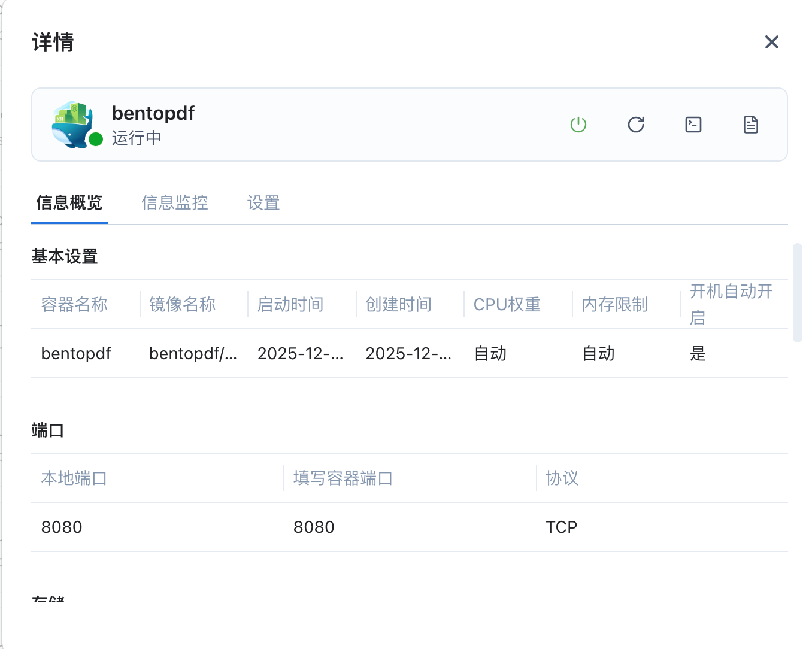Switch to the 信息监控 tab
The height and width of the screenshot is (649, 812).
(175, 203)
